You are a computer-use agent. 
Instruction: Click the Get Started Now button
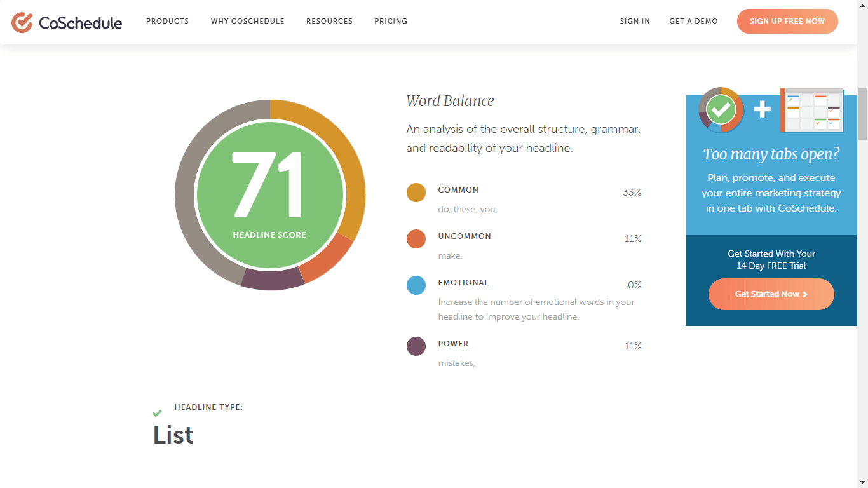(771, 294)
